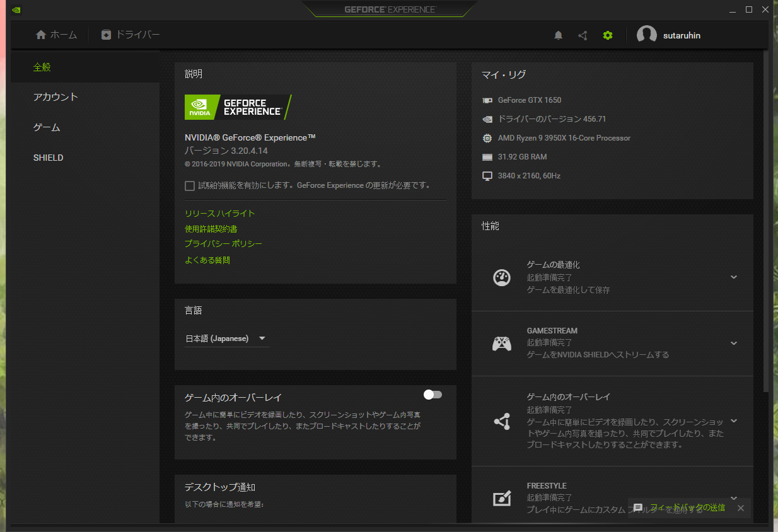The image size is (778, 532).
Task: Click the NVIDIA logo in title bar
Action: click(x=16, y=9)
